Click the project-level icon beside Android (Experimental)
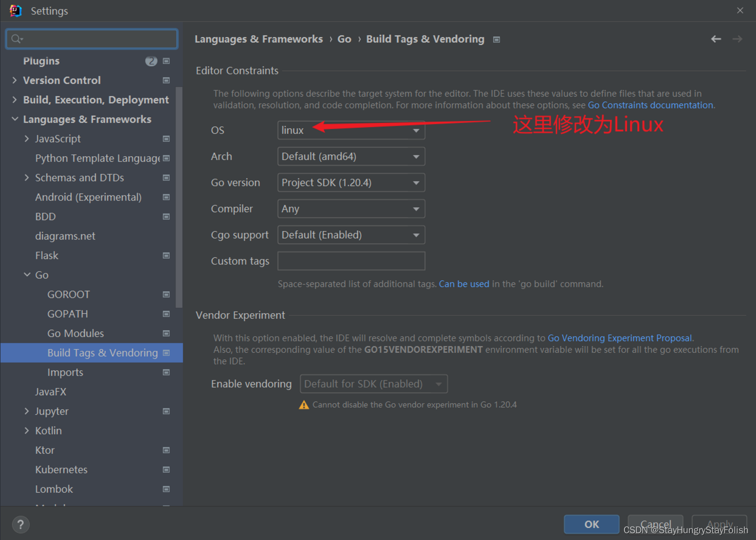The height and width of the screenshot is (540, 756). coord(166,197)
